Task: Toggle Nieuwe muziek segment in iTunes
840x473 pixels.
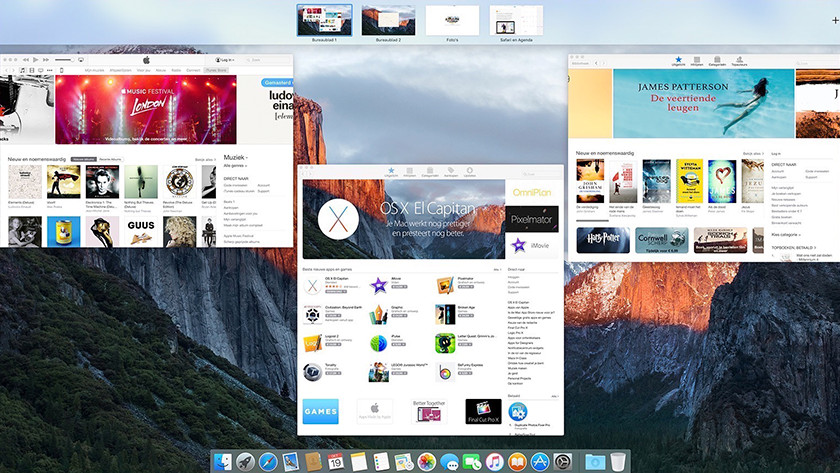Action: pos(84,159)
